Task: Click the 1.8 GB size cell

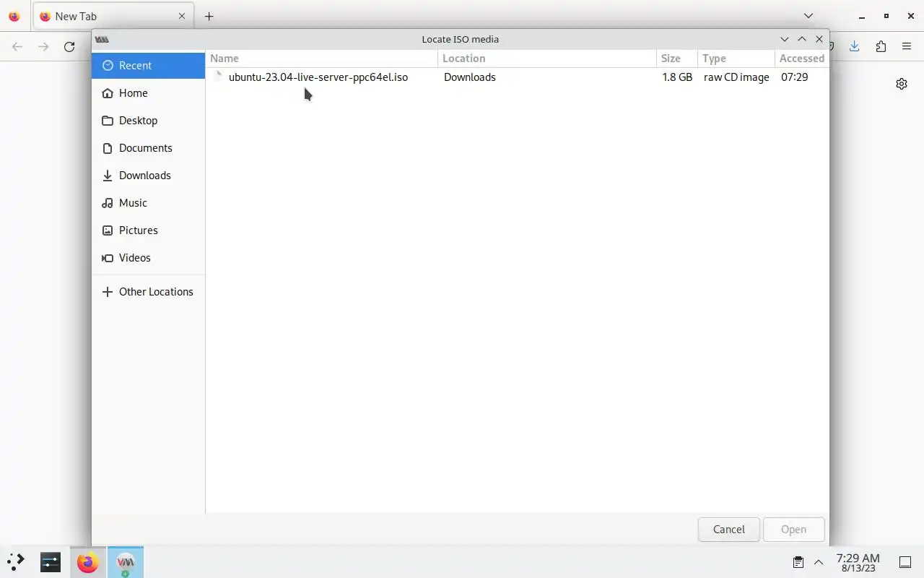Action: (677, 77)
